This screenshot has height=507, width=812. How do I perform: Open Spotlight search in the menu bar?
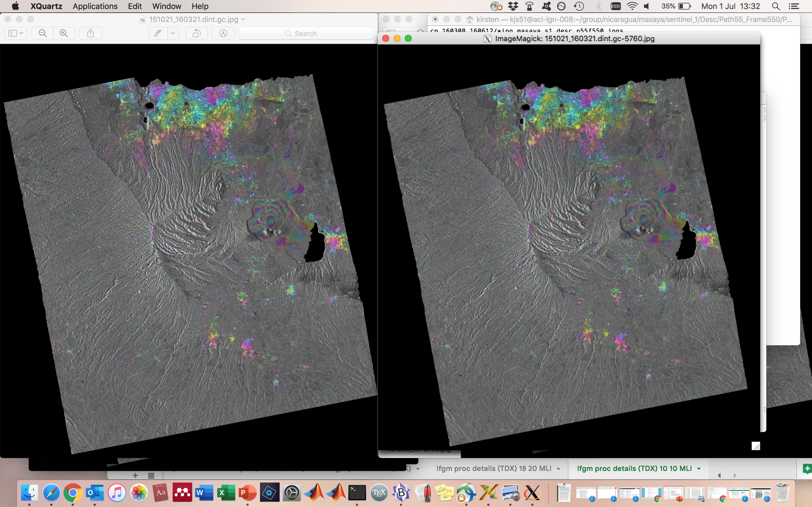(776, 6)
